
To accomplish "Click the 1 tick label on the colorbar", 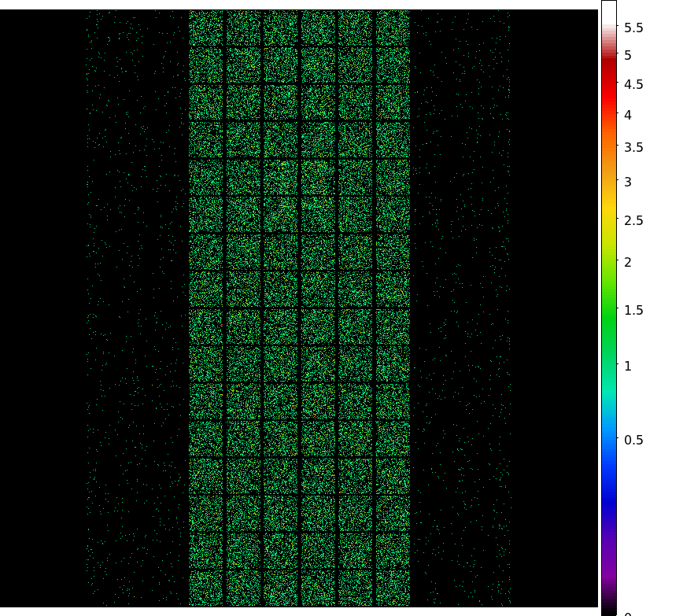I will tap(627, 366).
